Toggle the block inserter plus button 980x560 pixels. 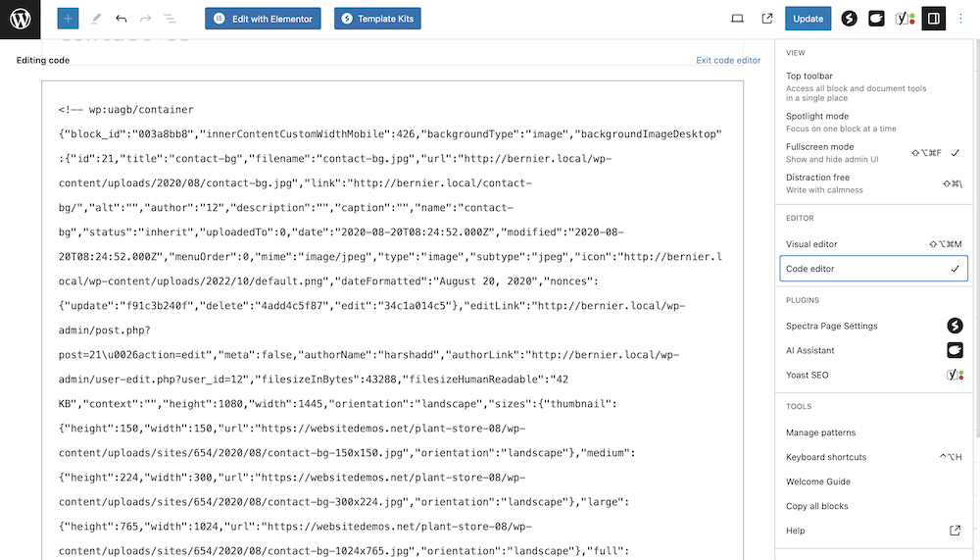[69, 19]
